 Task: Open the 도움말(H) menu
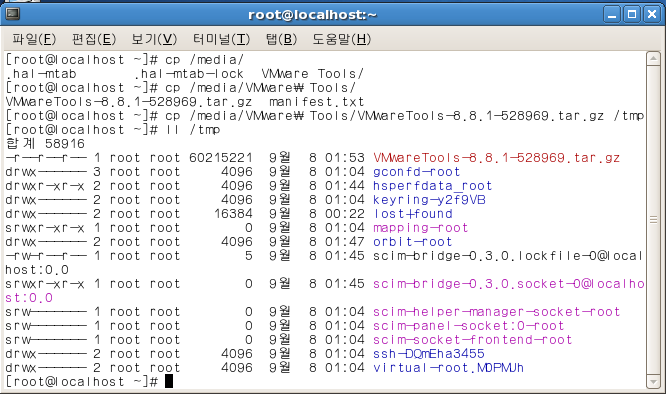[x=341, y=39]
